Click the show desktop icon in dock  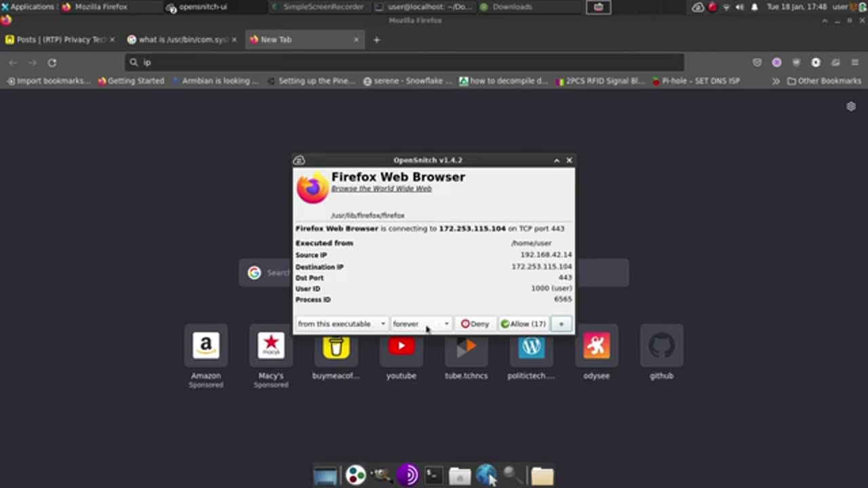tap(325, 476)
